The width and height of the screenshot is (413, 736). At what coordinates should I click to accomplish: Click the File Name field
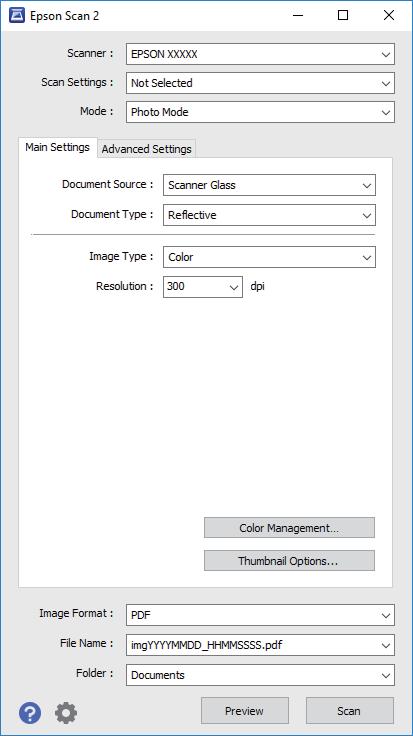[x=260, y=645]
